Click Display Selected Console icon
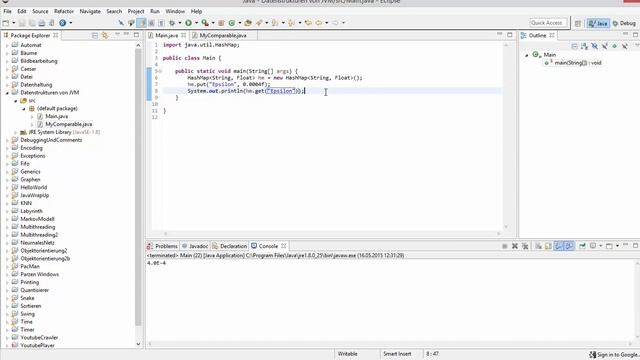Viewport: 640px width, 360px height. 593,246
